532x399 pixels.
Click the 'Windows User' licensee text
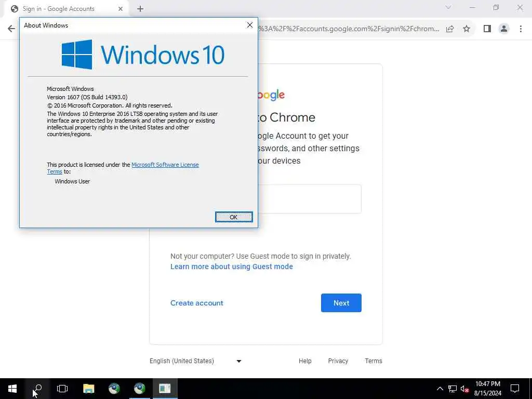pos(72,181)
